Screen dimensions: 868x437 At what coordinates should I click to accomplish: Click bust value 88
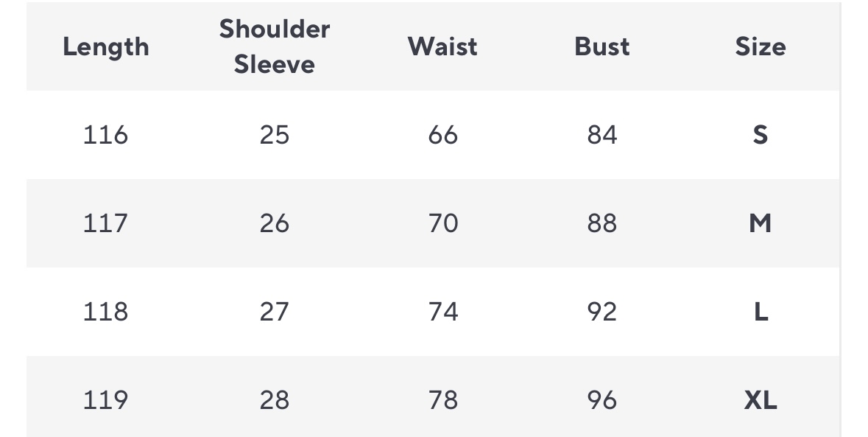[601, 223]
